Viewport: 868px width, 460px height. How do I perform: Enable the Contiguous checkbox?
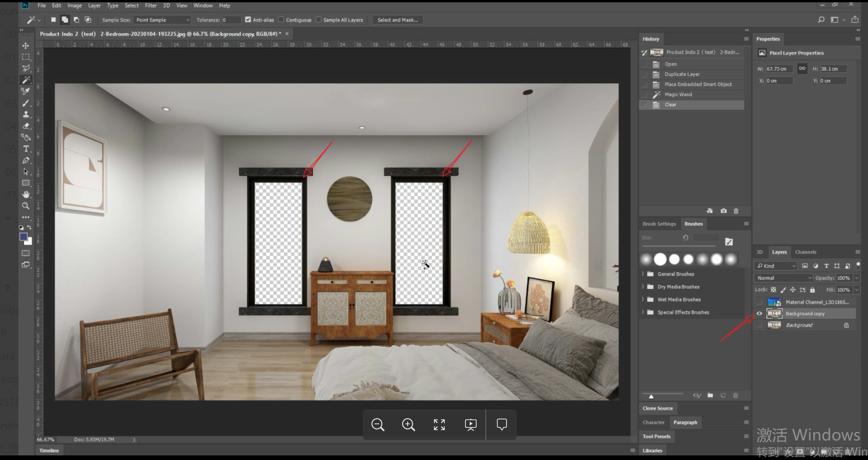pyautogui.click(x=281, y=20)
